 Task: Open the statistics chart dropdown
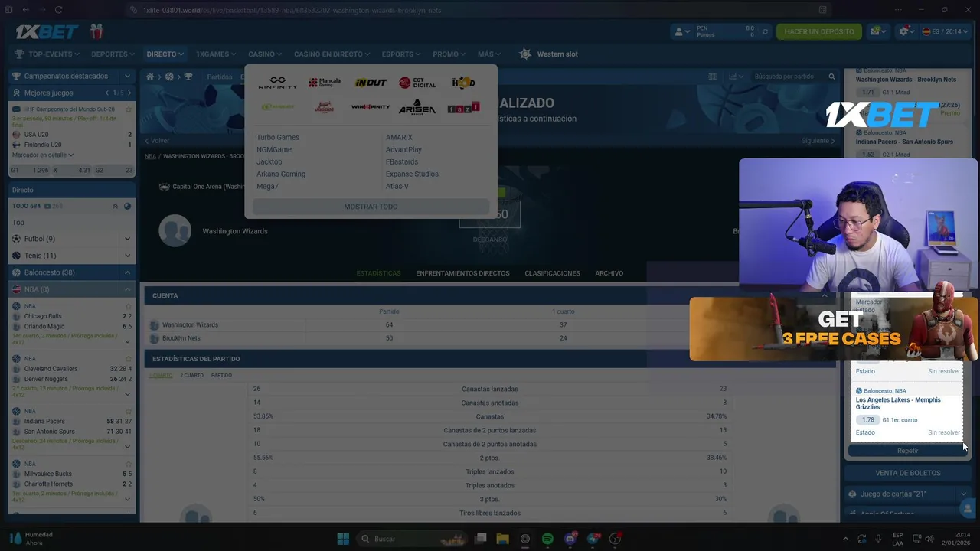click(736, 77)
